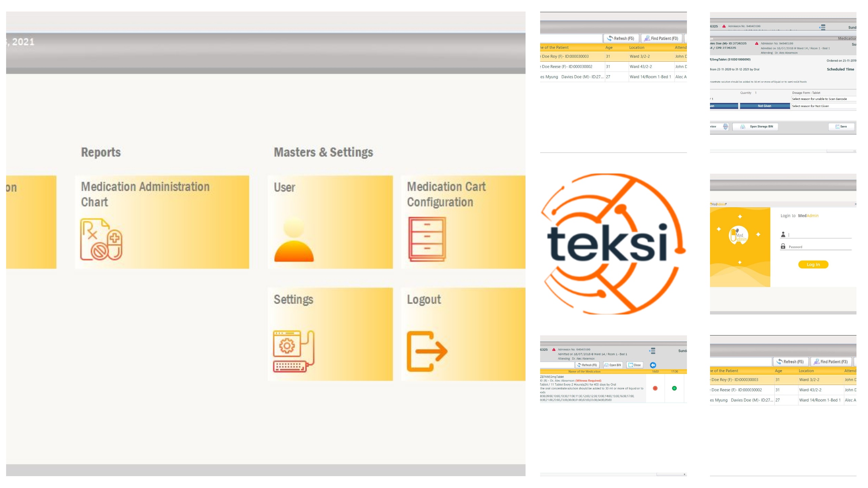Viewport: 868px width, 488px height.
Task: Open 'Select reason for unable to Scan Barcode' dropdown
Action: [x=824, y=99]
